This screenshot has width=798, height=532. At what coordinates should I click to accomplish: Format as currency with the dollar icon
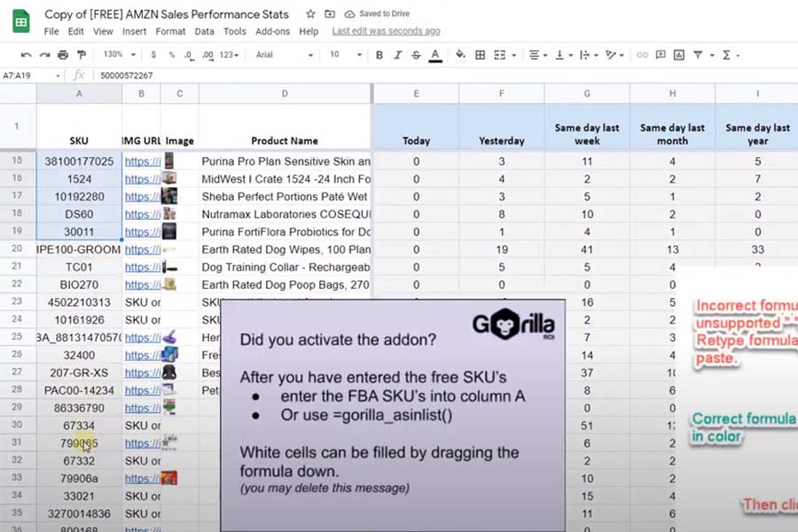[x=153, y=55]
